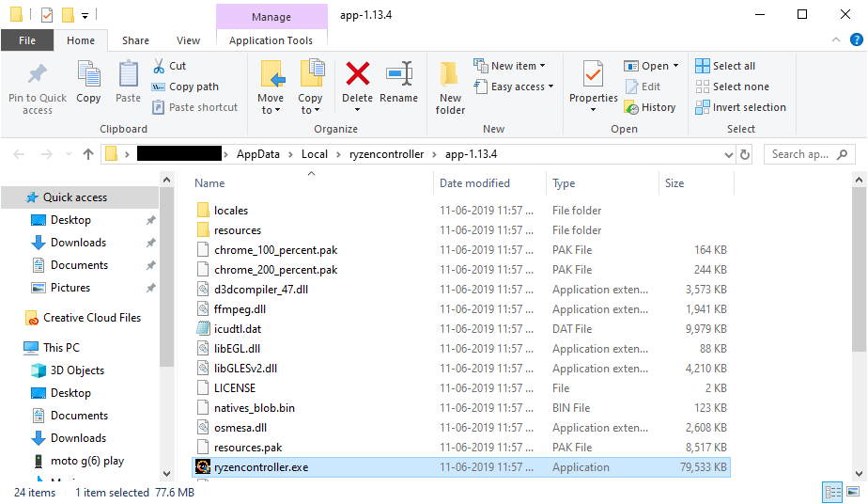
Task: Sort by Name column header
Action: pos(209,183)
